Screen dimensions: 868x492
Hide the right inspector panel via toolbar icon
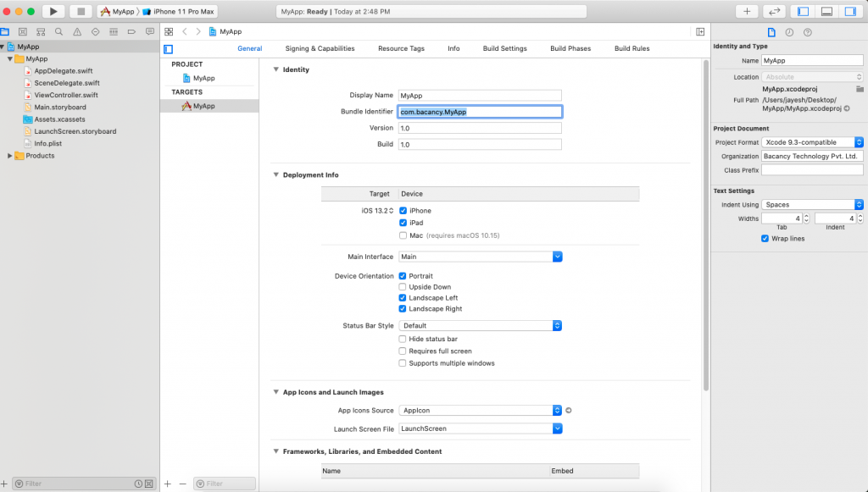(850, 9)
